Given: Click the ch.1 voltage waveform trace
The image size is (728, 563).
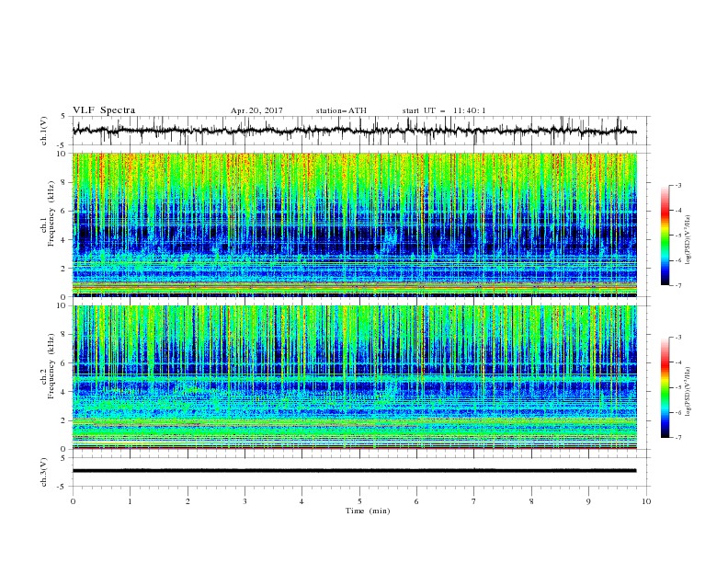Looking at the screenshot, I should (x=354, y=131).
